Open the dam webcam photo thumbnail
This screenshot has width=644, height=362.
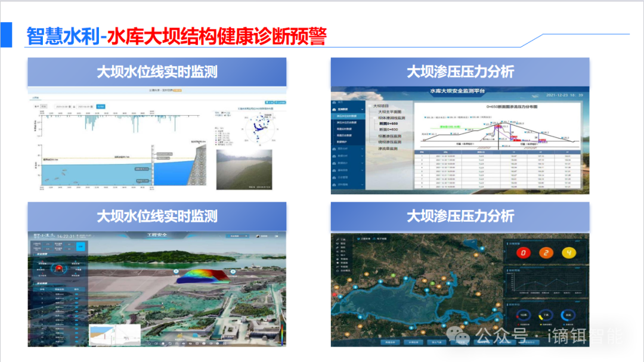click(x=244, y=170)
